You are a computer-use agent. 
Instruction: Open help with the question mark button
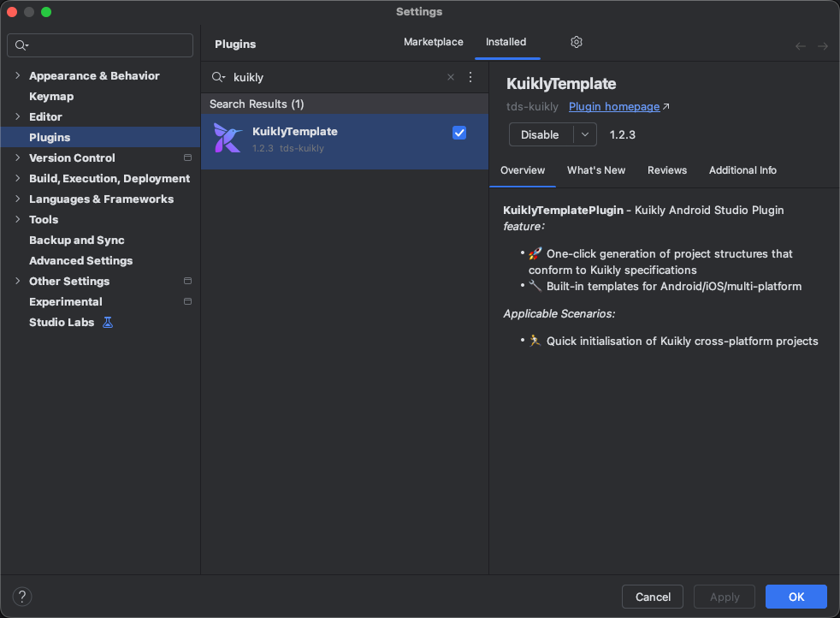click(22, 596)
